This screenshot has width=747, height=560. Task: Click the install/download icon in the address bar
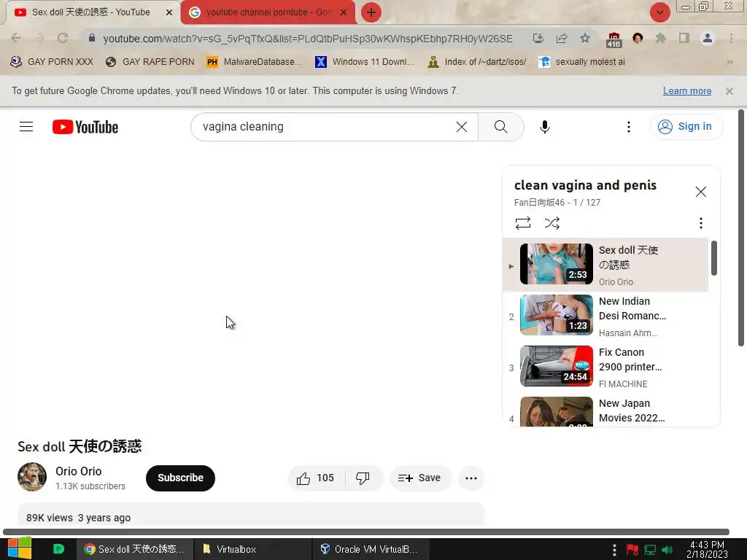(538, 38)
